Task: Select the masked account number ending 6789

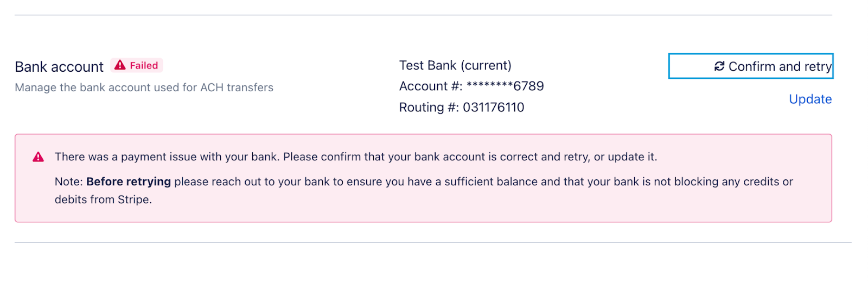Action: tap(505, 86)
